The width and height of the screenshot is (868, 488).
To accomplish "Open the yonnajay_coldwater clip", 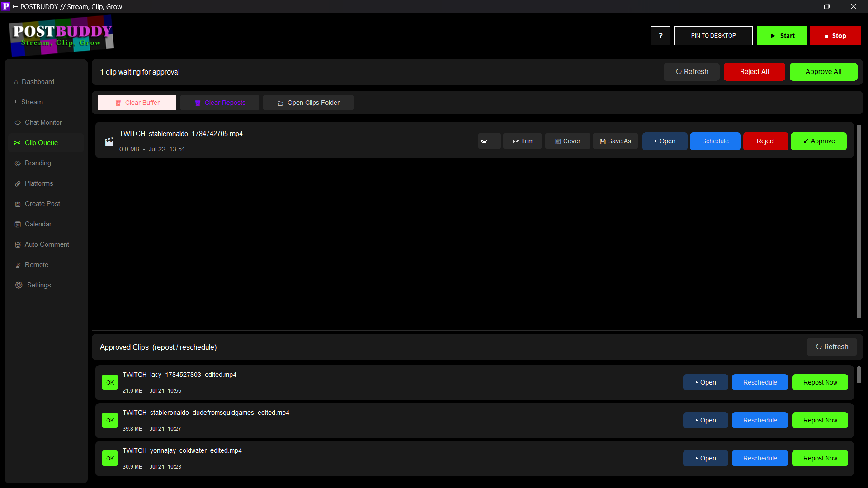I will pos(706,458).
